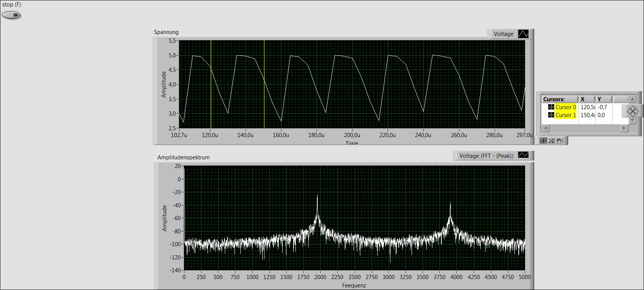
Task: Click the Voltage (FFT - (Peak)) legend label
Action: coord(486,156)
